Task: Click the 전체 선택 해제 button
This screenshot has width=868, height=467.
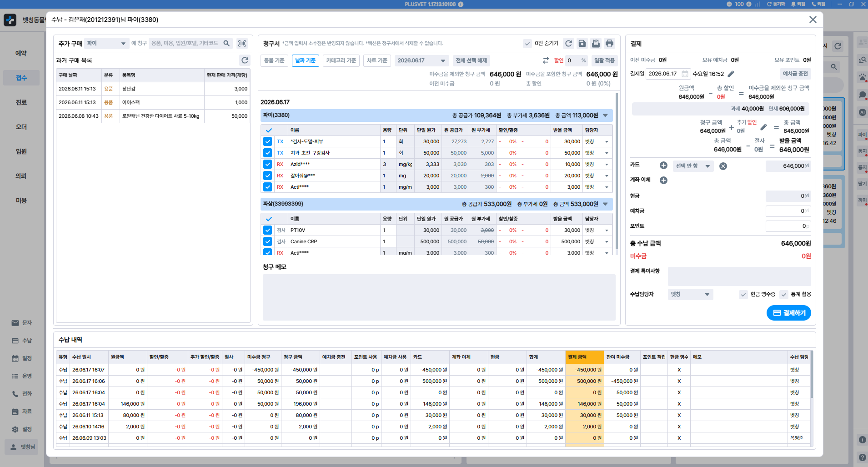Action: point(472,60)
